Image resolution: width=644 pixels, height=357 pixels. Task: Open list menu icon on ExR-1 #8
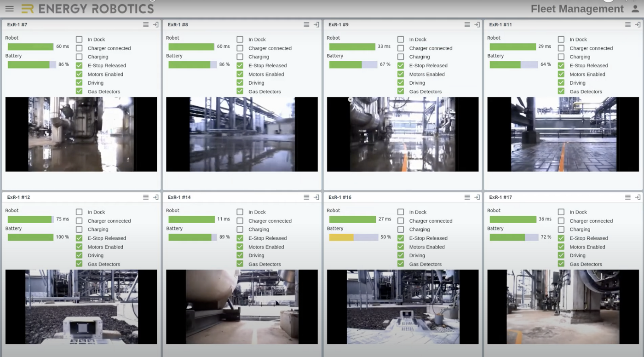pos(306,25)
